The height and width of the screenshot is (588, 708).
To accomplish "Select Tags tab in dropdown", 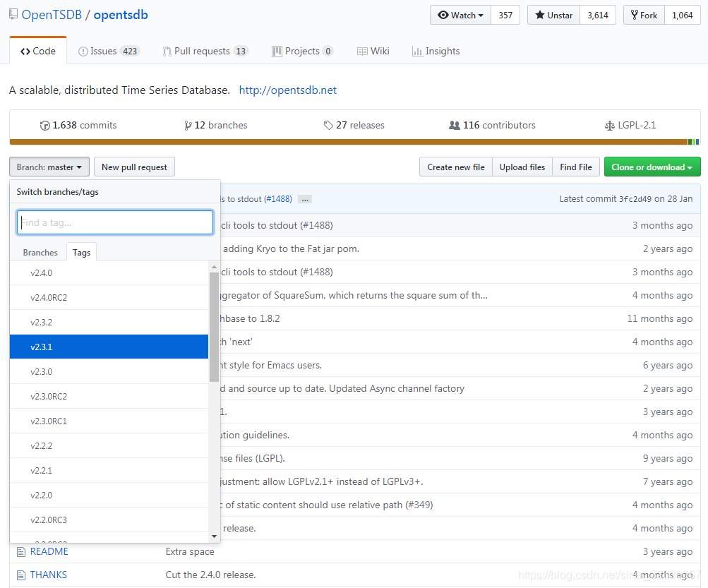I will pyautogui.click(x=81, y=253).
